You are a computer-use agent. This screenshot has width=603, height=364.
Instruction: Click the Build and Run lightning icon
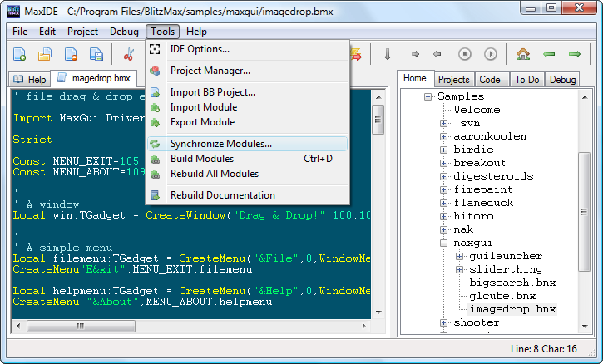[356, 54]
